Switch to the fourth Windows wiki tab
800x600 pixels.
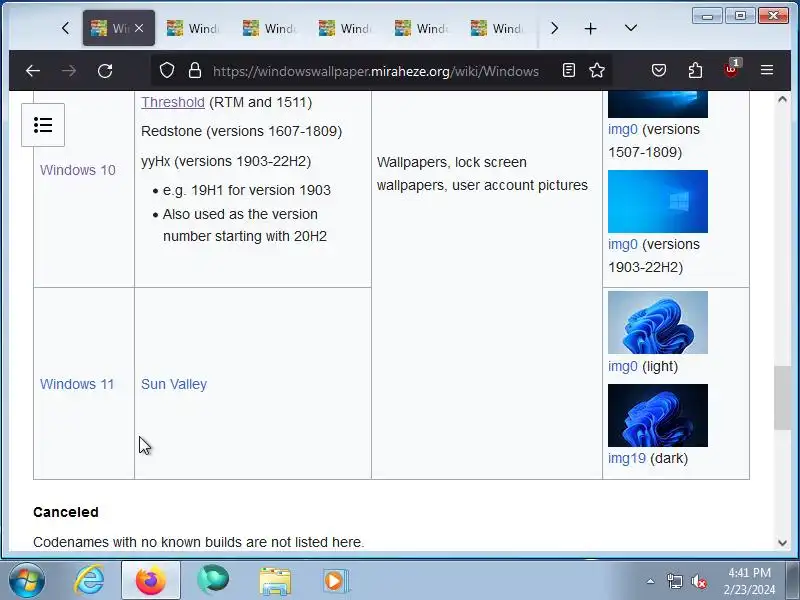346,29
